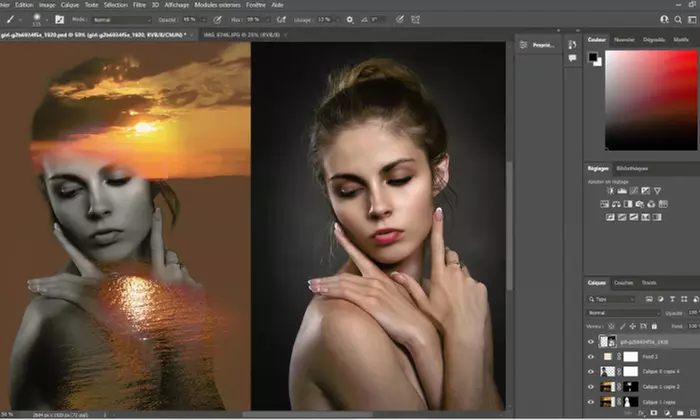The image size is (700, 420).
Task: Click the foreground black color swatch
Action: 592,57
